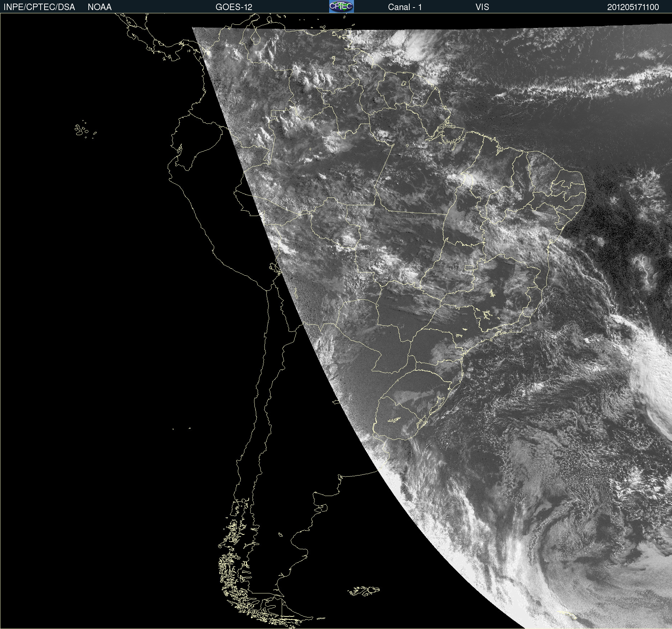
Task: Click the CPTEC logo in header
Action: coord(341,6)
